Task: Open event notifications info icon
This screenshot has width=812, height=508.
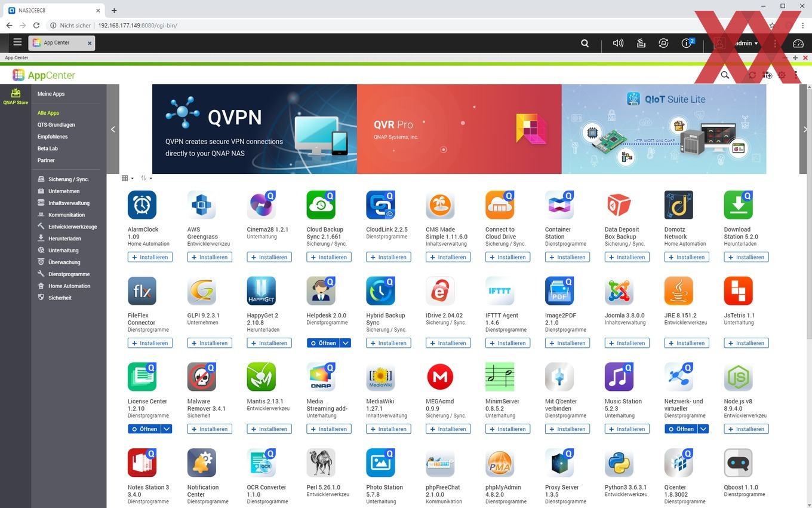Action: click(688, 43)
